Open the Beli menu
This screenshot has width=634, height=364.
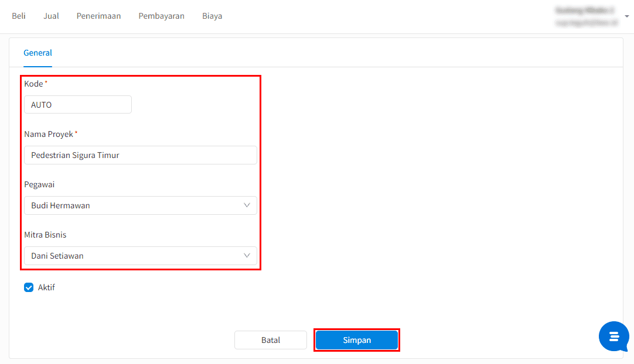pyautogui.click(x=19, y=16)
